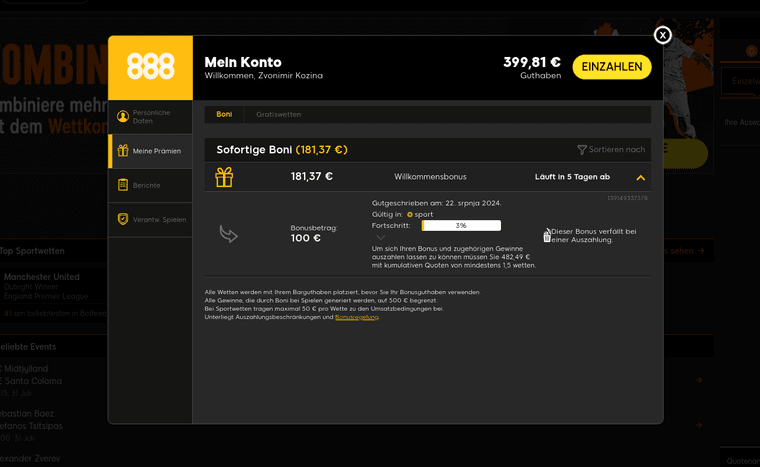Click the bonus trash delete icon
Screen dimensions: 760x467
pos(547,237)
